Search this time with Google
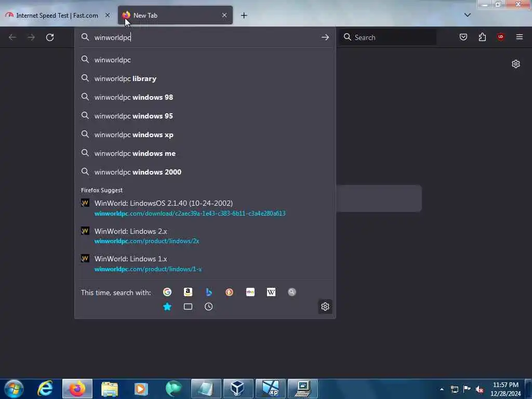The height and width of the screenshot is (399, 532). [x=167, y=292]
